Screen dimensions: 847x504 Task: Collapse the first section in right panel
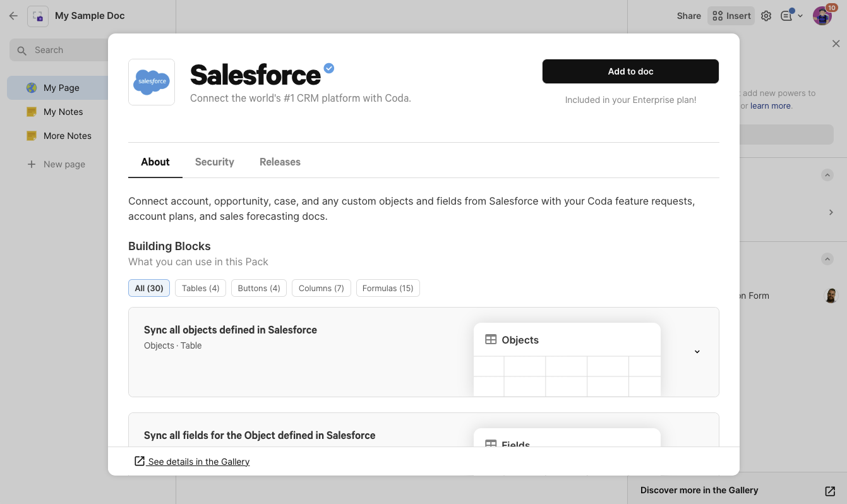tap(827, 175)
